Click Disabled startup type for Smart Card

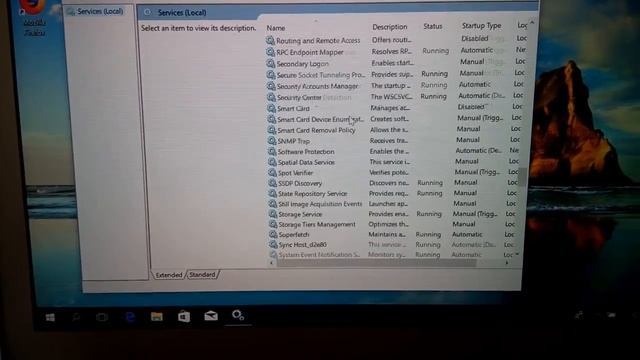click(471, 107)
